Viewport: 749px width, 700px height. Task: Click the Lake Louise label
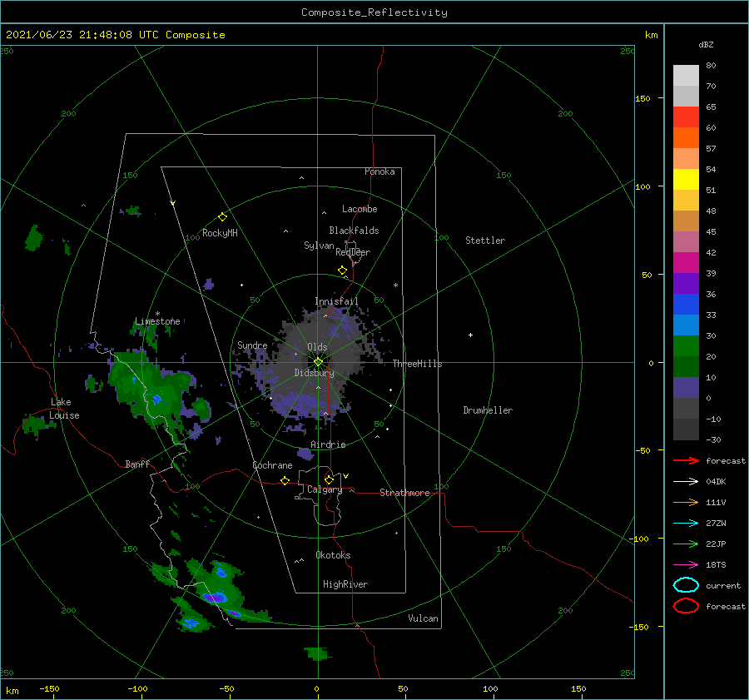64,409
